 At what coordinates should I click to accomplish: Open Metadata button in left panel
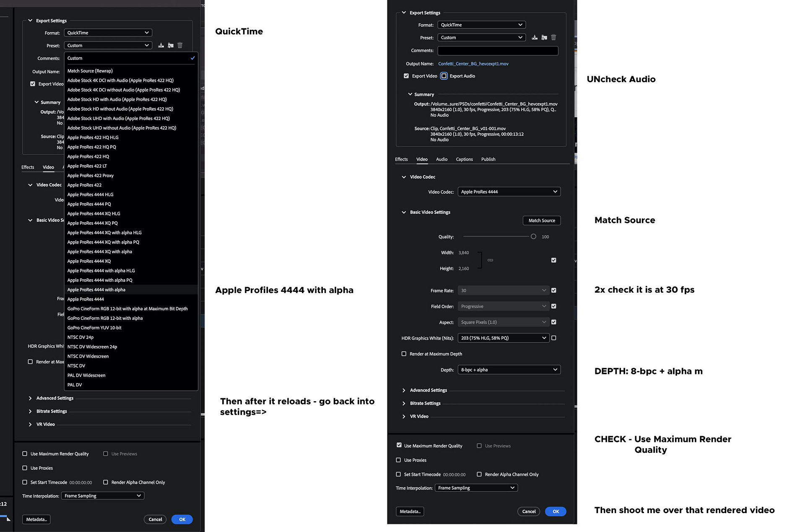36,519
